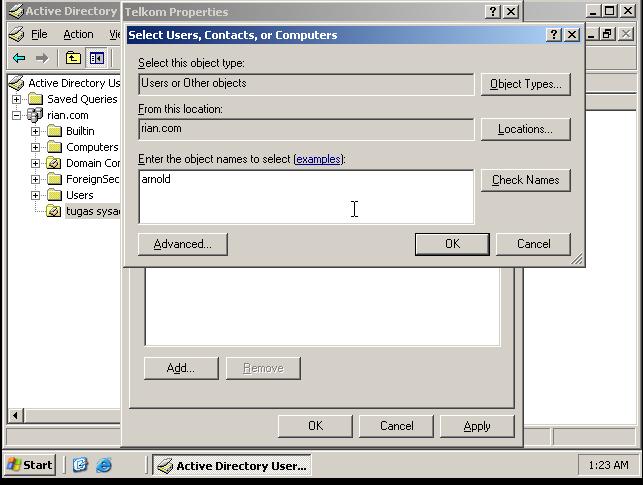Click the Users folder icon
Viewport: 643px width, 485px height.
coord(54,195)
